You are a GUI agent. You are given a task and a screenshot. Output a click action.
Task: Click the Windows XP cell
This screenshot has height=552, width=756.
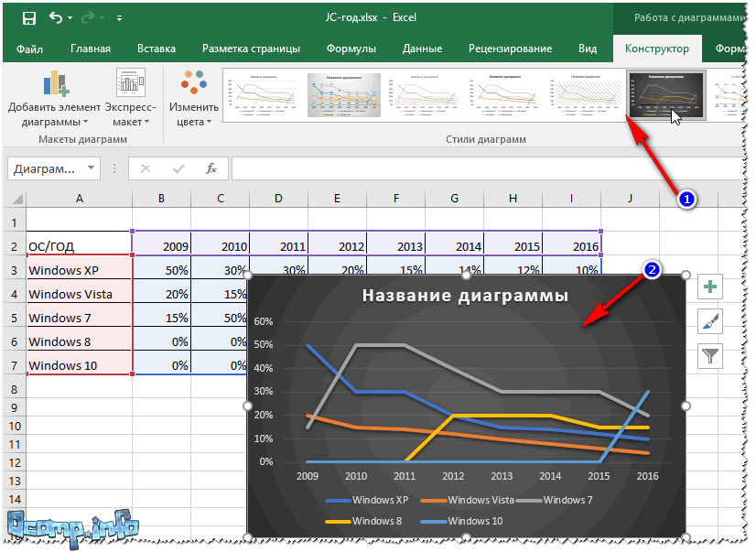(79, 269)
